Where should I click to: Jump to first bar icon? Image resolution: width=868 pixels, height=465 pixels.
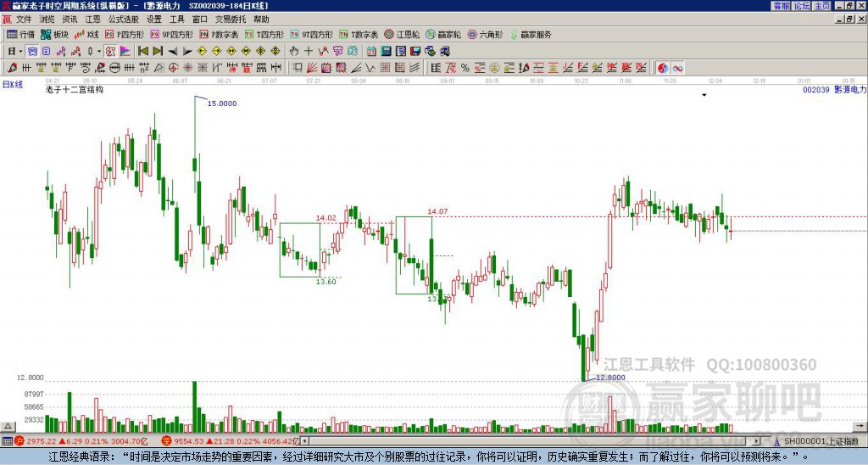pyautogui.click(x=142, y=51)
